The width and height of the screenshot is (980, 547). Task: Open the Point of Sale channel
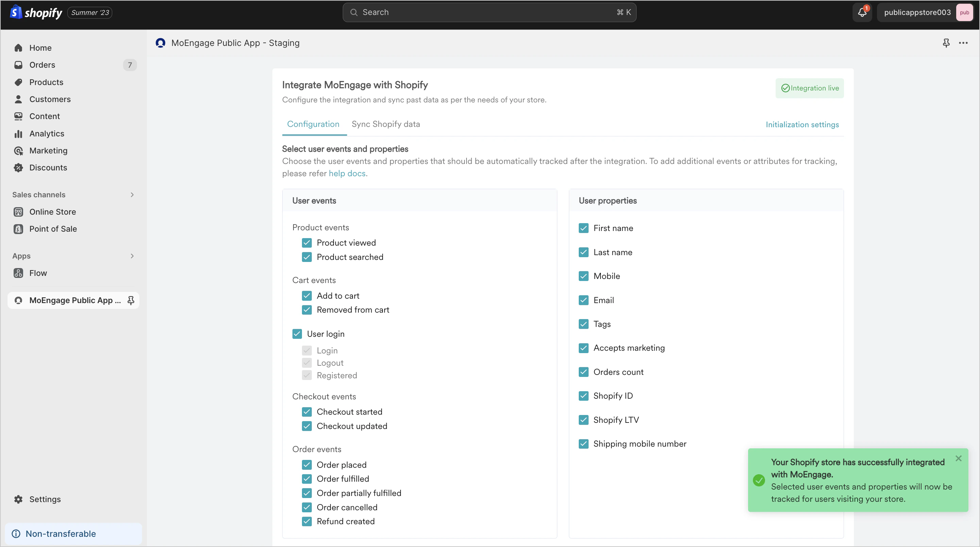pos(54,229)
